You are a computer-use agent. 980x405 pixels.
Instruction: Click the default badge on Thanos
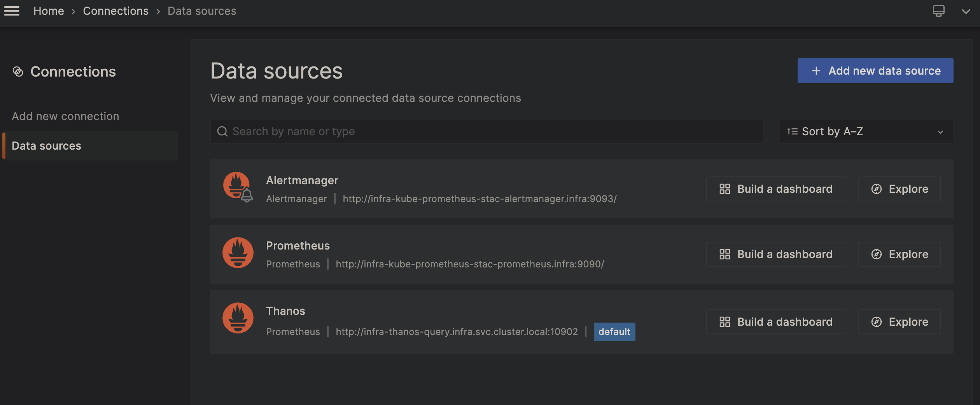(614, 332)
